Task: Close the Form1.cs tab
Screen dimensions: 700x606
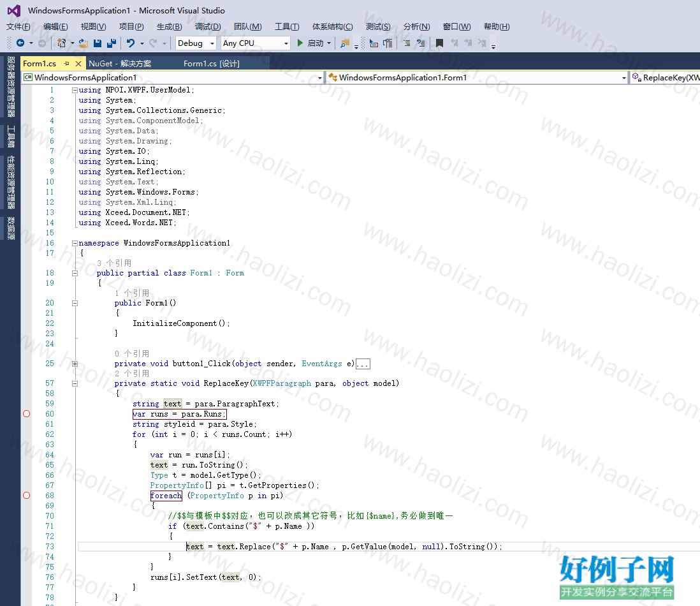Action: pyautogui.click(x=78, y=63)
